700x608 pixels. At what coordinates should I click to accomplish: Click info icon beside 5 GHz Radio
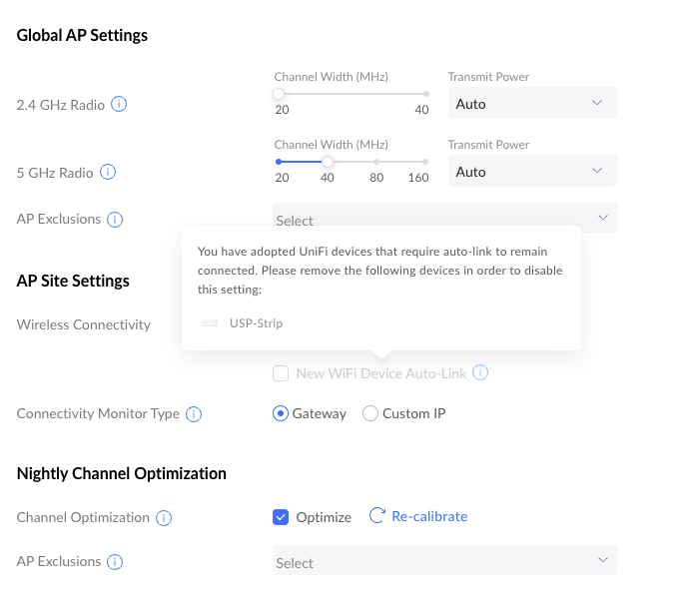108,172
